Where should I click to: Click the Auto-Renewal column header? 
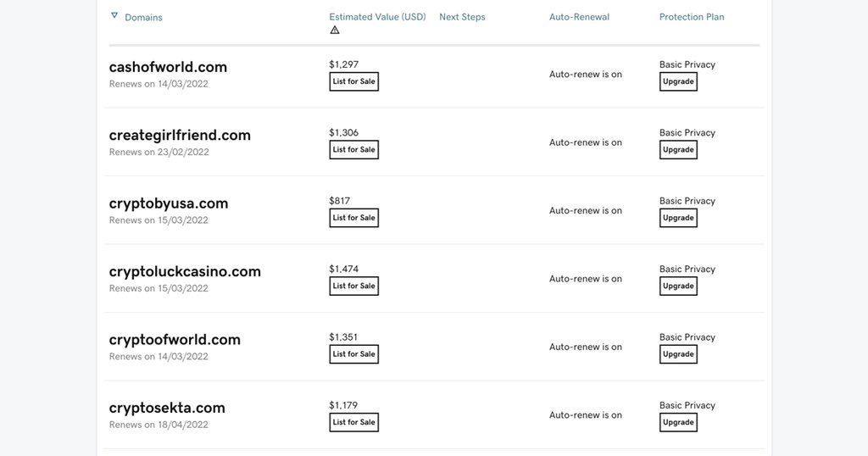coord(579,17)
